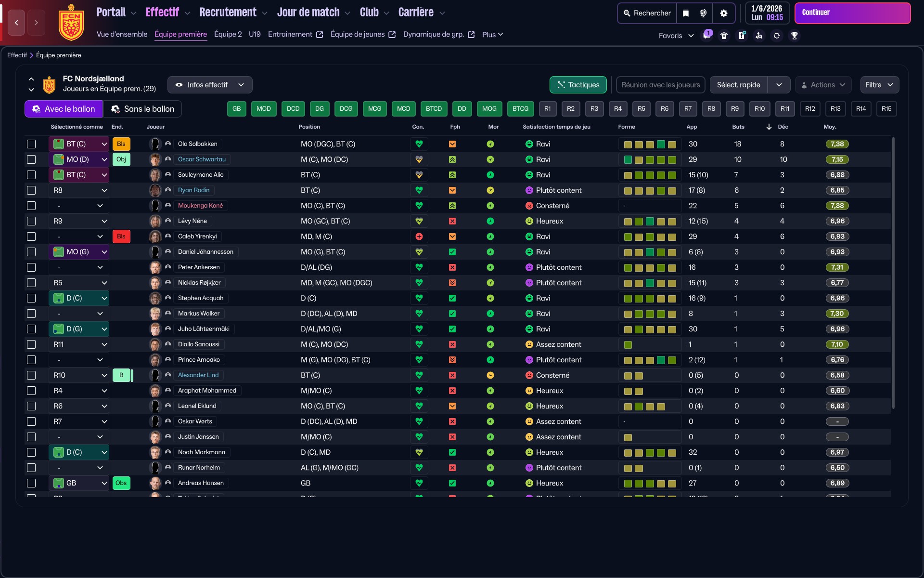This screenshot has height=578, width=924.
Task: Select the checkbox for Caleb Yirenkyi
Action: click(x=31, y=236)
